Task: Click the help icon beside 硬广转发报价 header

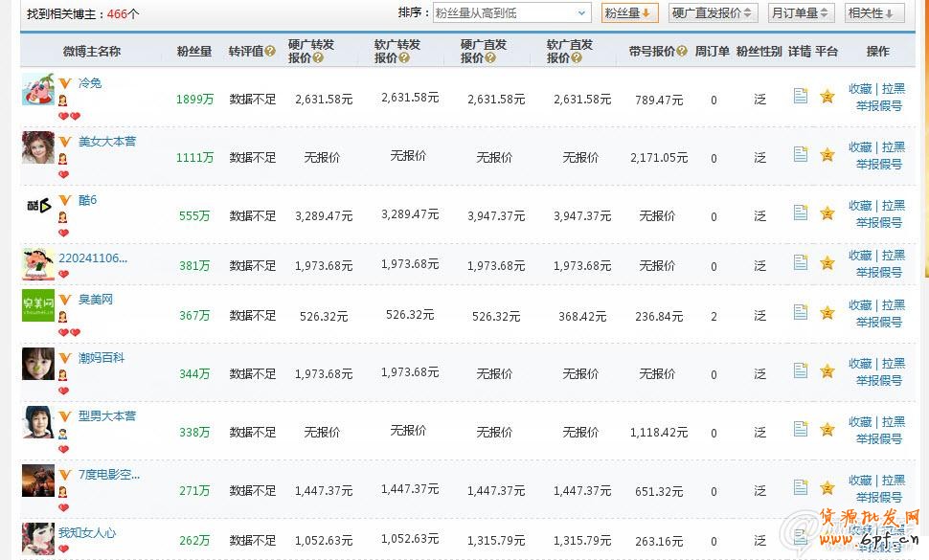Action: [x=318, y=58]
